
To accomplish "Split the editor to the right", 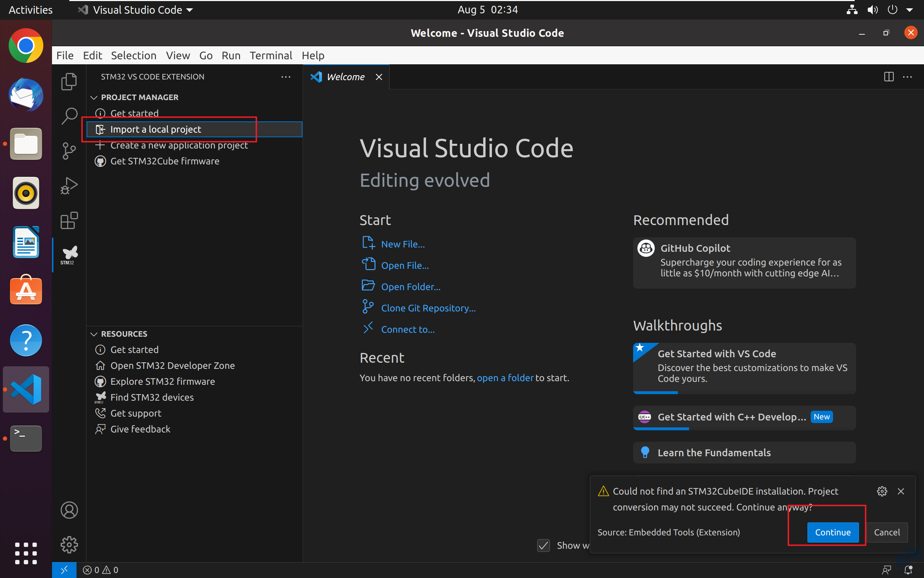I will click(x=889, y=77).
